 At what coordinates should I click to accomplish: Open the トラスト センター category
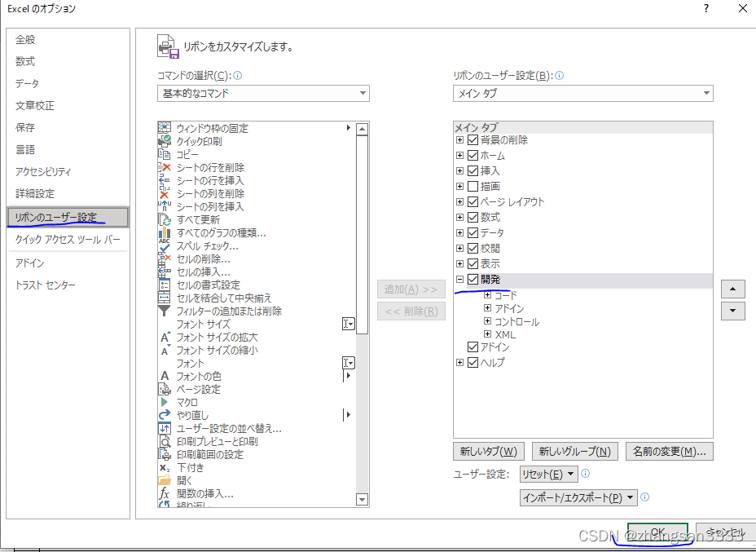click(x=46, y=285)
